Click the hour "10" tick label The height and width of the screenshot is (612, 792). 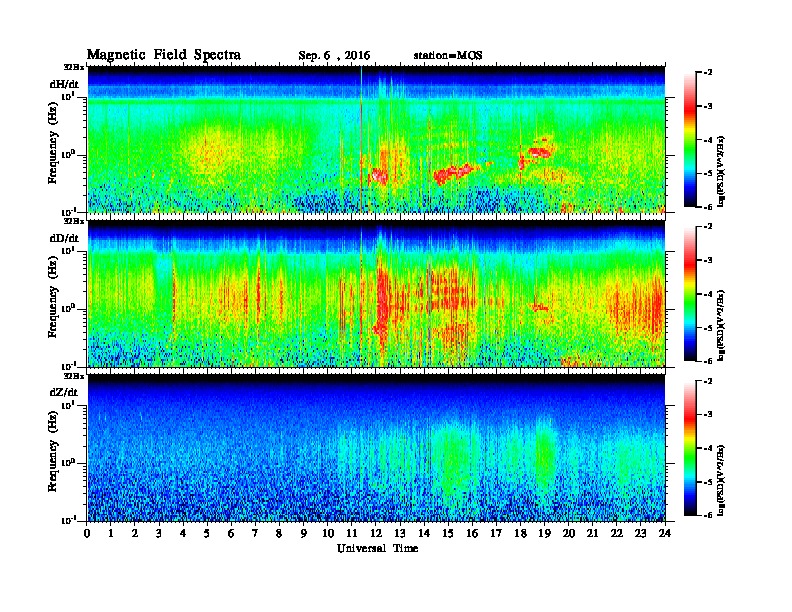click(328, 533)
